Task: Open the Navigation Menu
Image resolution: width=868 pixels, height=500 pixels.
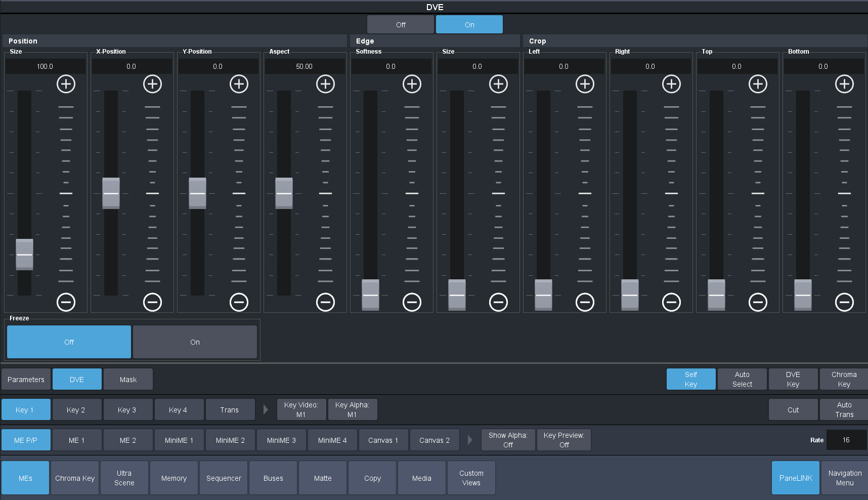Action: coord(844,478)
